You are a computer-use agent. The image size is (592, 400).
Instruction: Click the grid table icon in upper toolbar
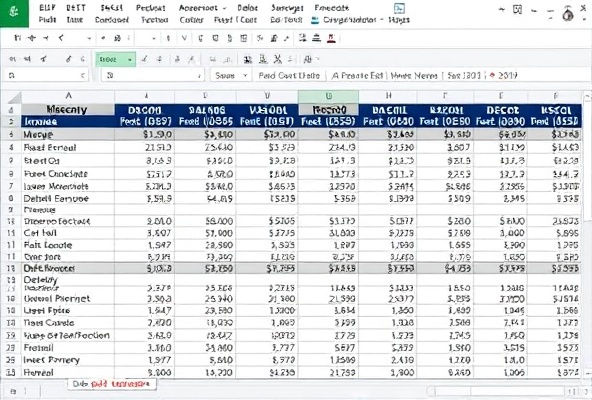click(244, 38)
